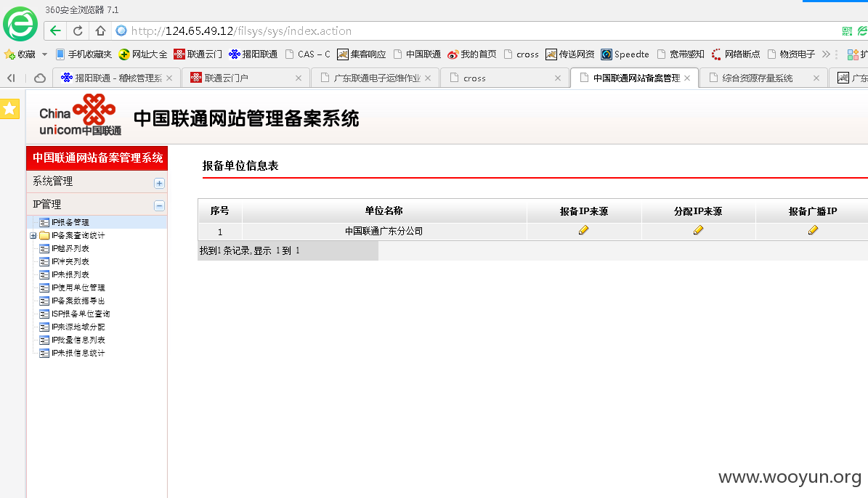Open the IP备案数据导出 tree item
The height and width of the screenshot is (498, 868).
pos(78,301)
